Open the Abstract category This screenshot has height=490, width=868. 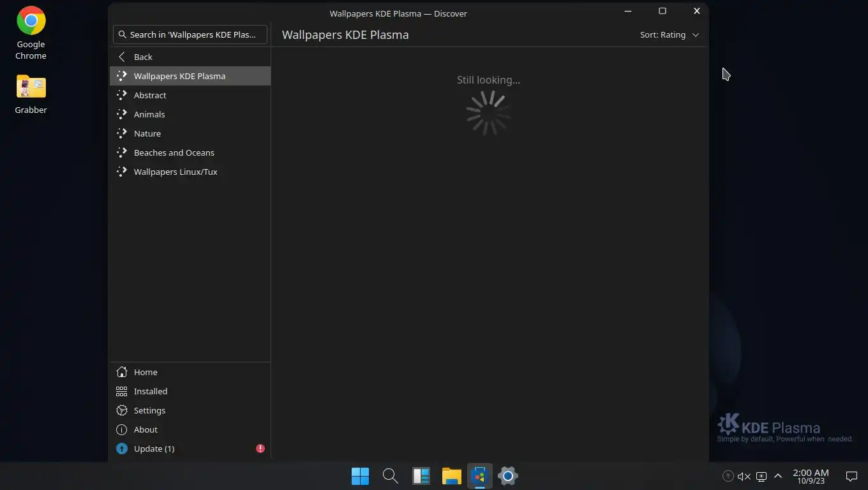(190, 95)
